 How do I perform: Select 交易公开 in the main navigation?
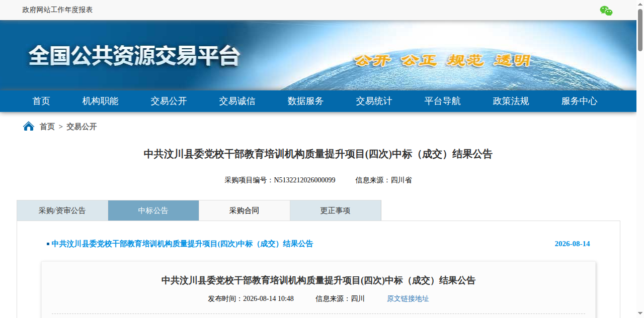169,101
